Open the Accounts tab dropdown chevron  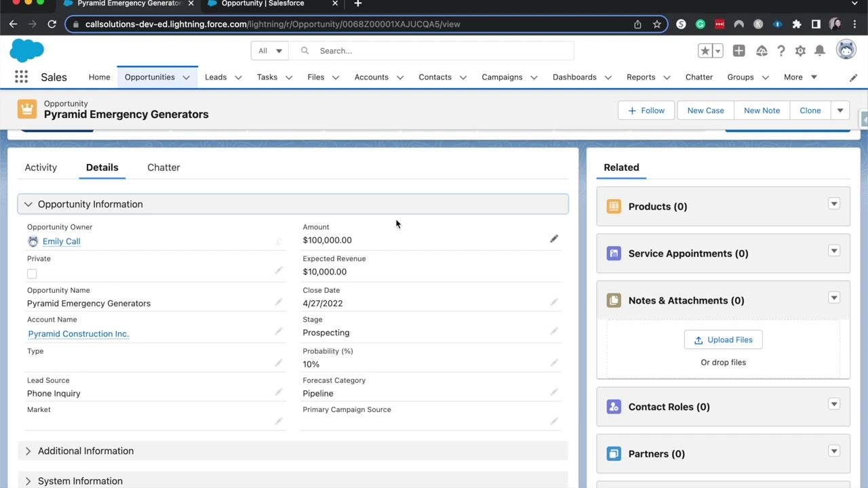click(x=400, y=77)
